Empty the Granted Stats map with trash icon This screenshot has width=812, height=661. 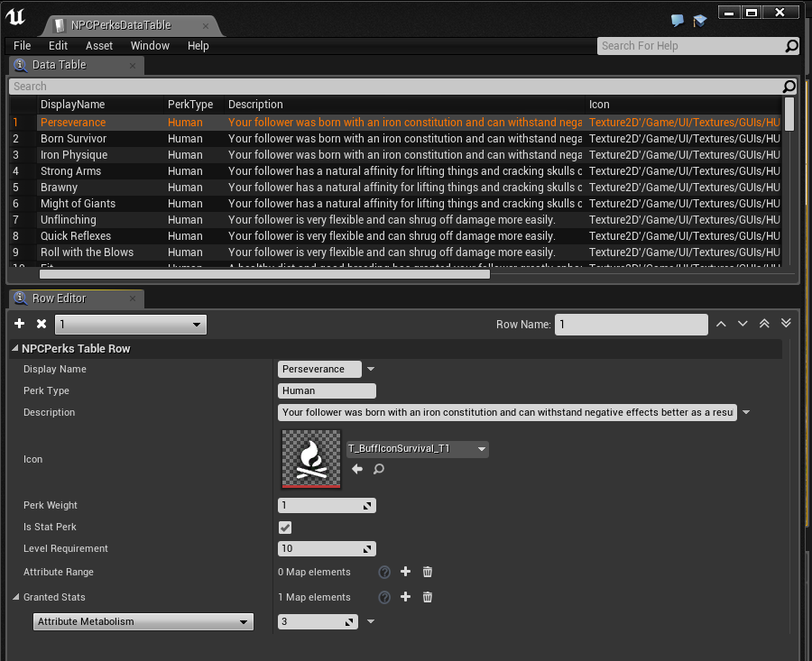428,597
